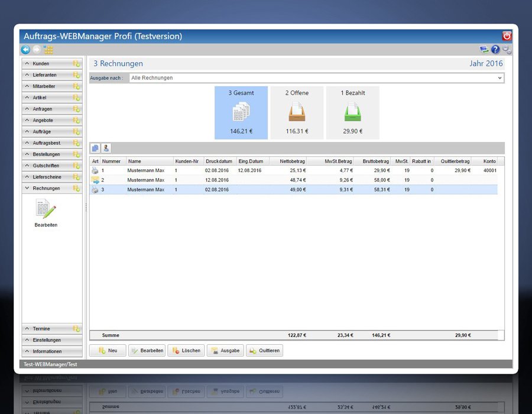
Task: Open the Bearbeiten document-with-pencil icon
Action: 46,209
